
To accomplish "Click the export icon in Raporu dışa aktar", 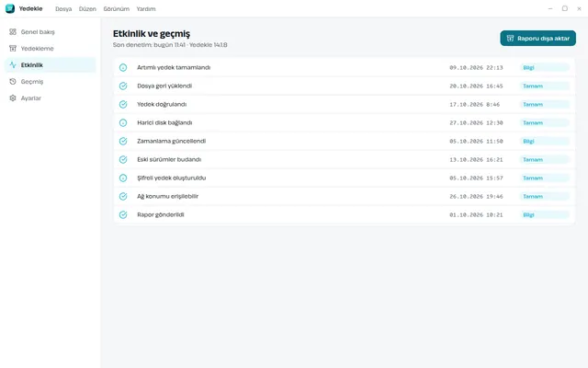I will tap(510, 39).
